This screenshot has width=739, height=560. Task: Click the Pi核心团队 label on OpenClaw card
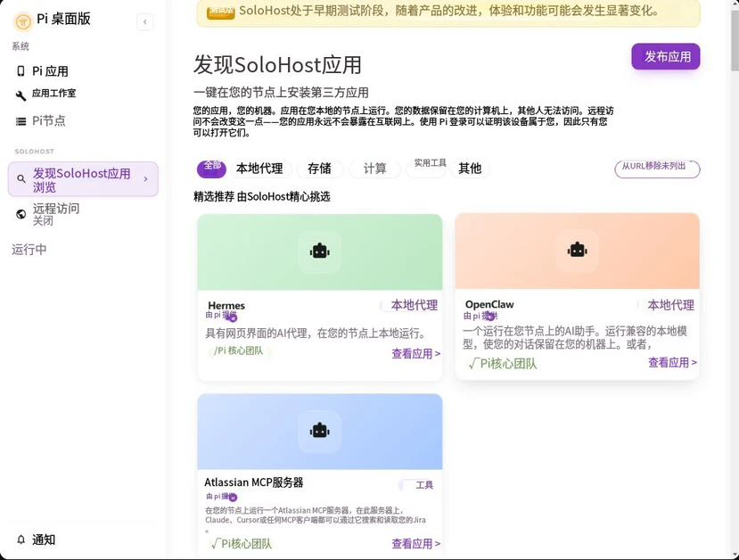coord(503,364)
